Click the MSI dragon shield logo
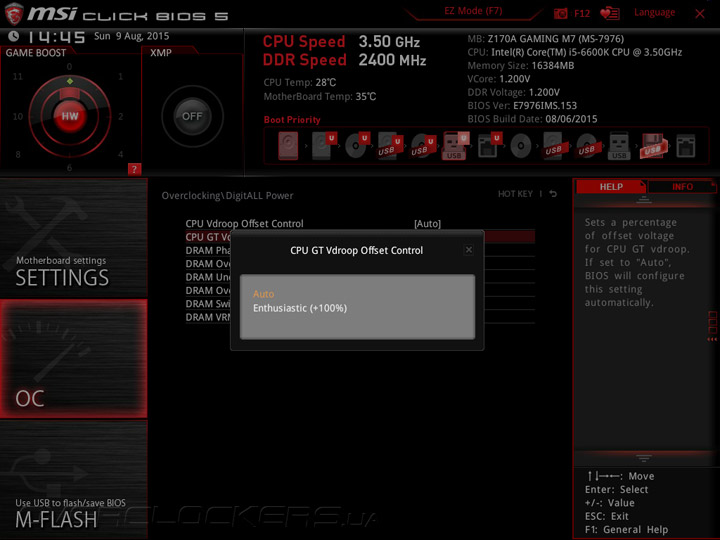The width and height of the screenshot is (720, 540). click(14, 14)
